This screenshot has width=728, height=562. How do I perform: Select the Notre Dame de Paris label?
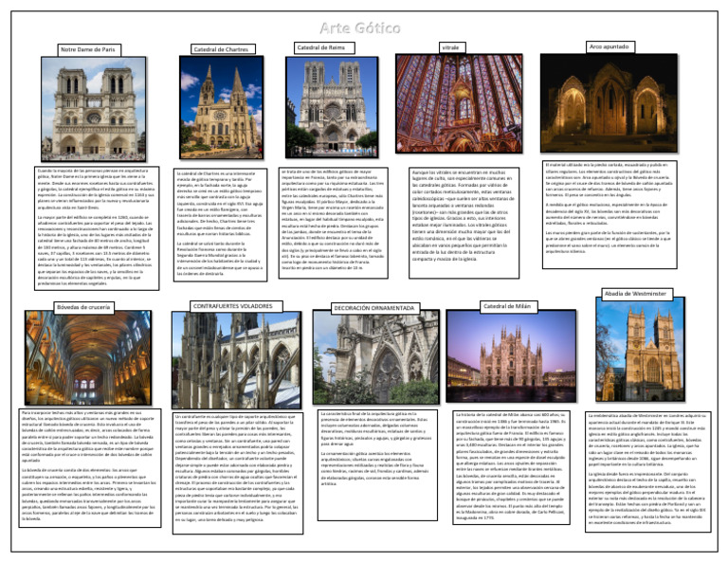(x=89, y=49)
